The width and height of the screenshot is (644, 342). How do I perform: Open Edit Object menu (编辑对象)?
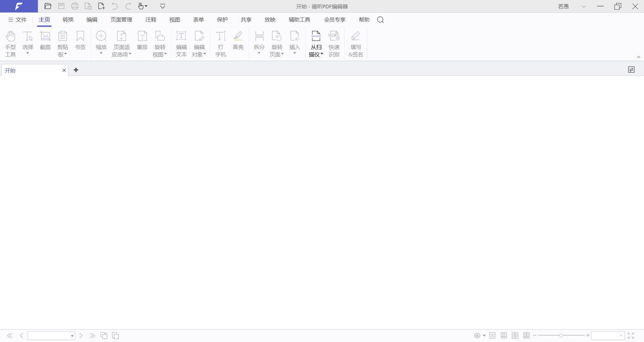pyautogui.click(x=199, y=44)
